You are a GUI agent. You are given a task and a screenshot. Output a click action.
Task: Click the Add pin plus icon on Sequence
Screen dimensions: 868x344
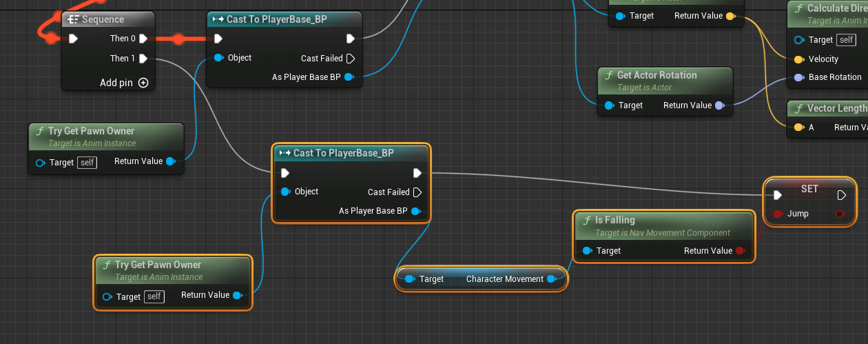[143, 83]
